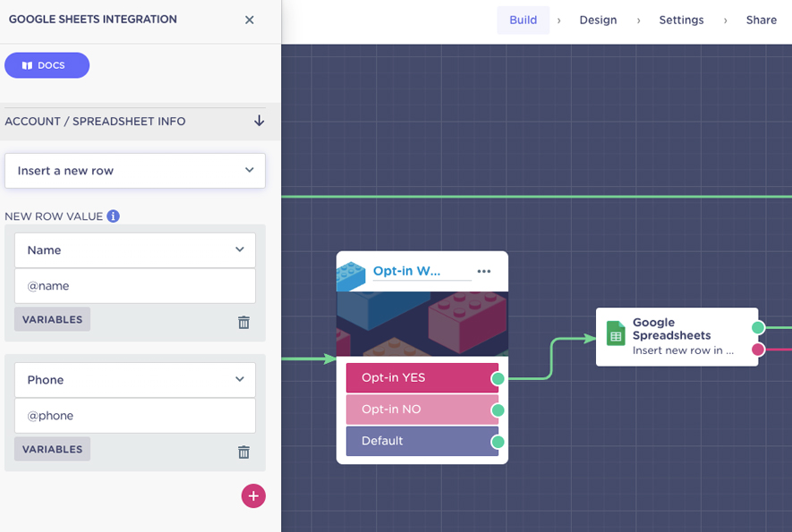
Task: Expand Account / Spreadsheet Info section arrow
Action: (x=260, y=121)
